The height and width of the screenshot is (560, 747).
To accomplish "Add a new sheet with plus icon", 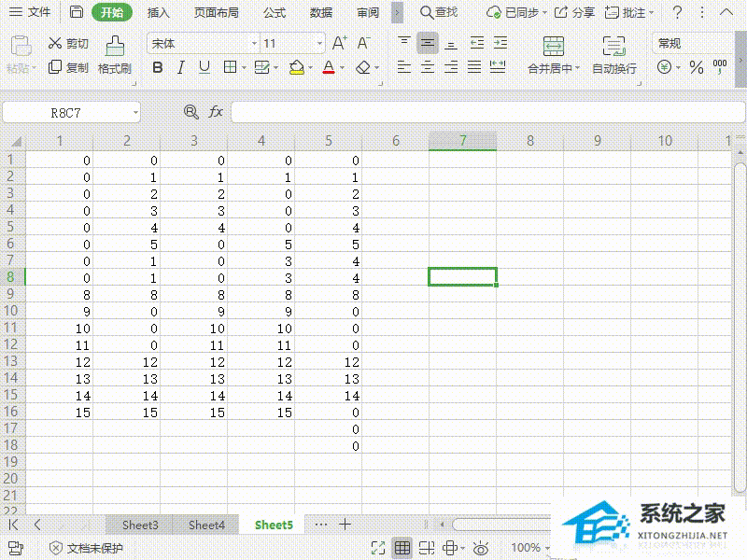I will [x=345, y=525].
